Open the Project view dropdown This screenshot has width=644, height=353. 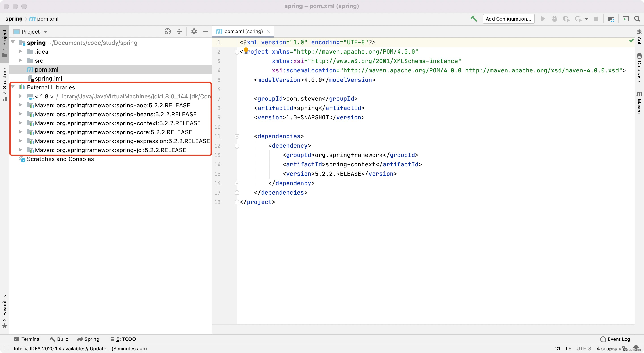point(45,32)
